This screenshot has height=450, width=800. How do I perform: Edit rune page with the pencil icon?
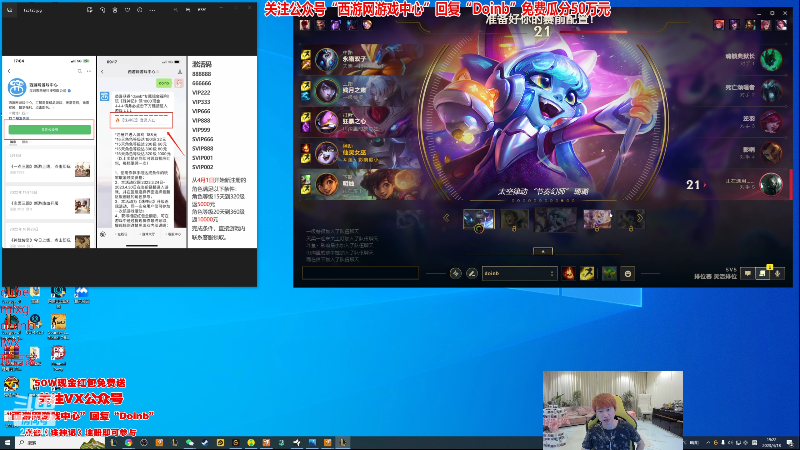(x=472, y=273)
